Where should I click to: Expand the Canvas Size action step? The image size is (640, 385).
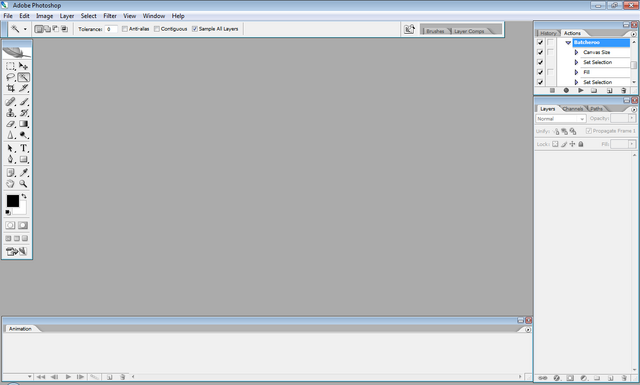[576, 52]
